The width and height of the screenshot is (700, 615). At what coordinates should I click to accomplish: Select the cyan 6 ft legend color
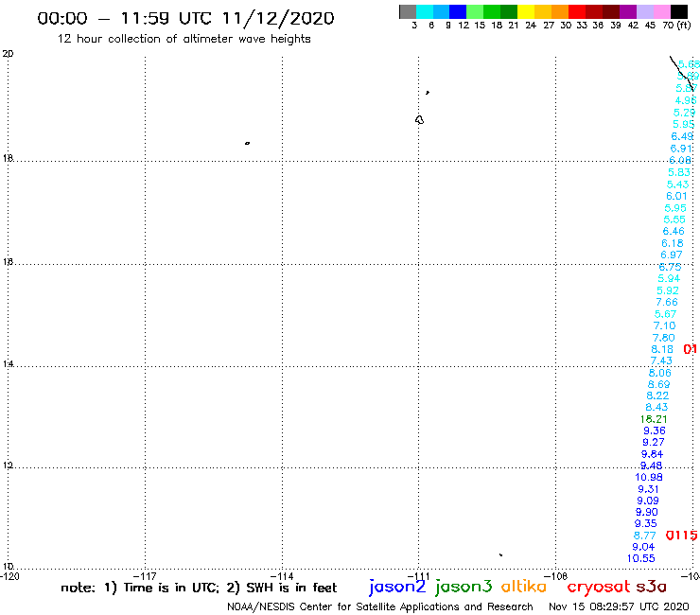click(x=424, y=11)
